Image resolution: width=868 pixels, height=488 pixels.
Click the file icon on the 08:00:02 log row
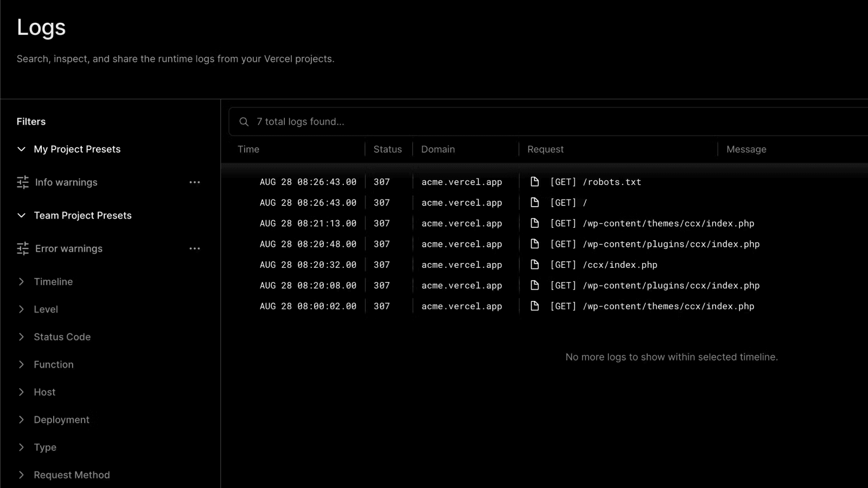pyautogui.click(x=534, y=306)
